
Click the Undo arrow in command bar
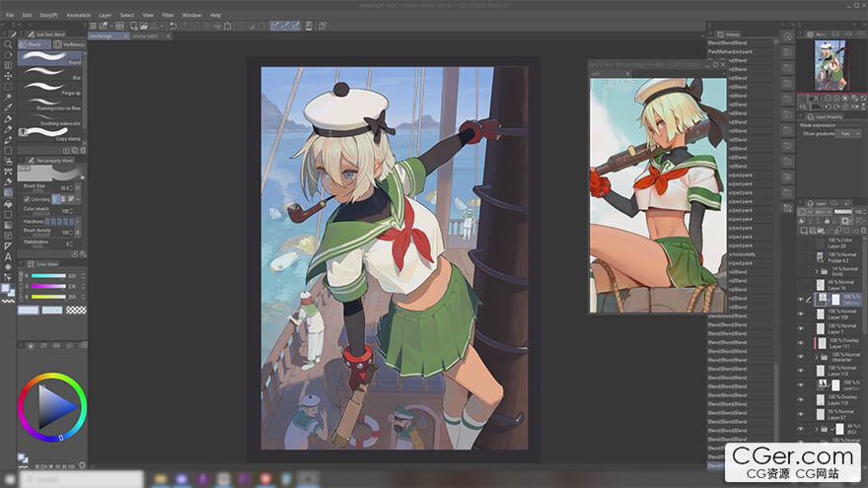(174, 26)
